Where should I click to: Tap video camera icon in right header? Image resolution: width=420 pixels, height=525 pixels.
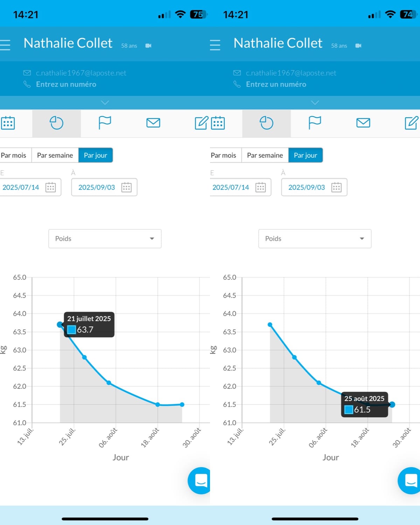[358, 46]
